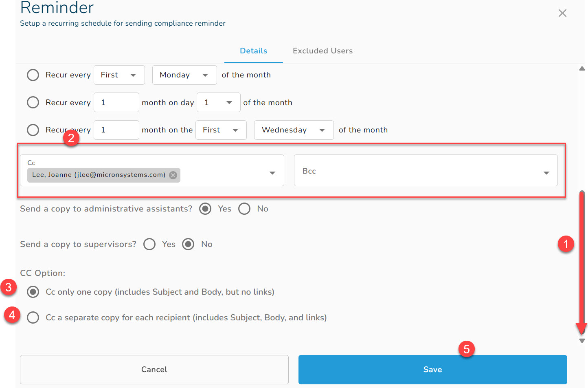Expand the Cc recipients dropdown

point(272,173)
